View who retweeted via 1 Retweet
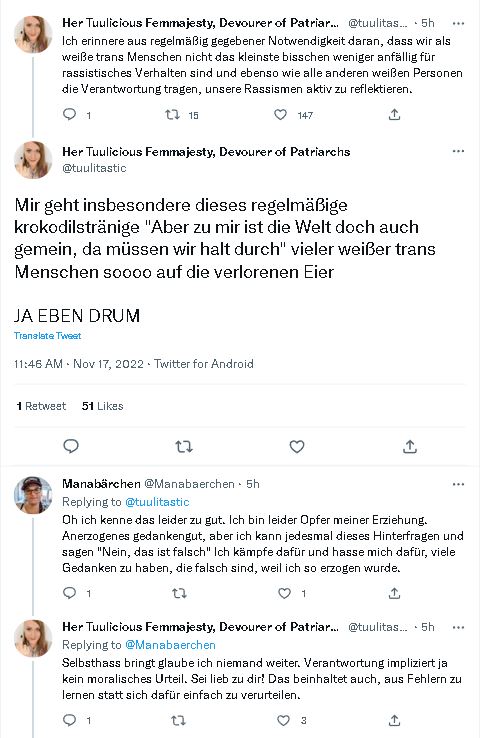 pos(41,406)
